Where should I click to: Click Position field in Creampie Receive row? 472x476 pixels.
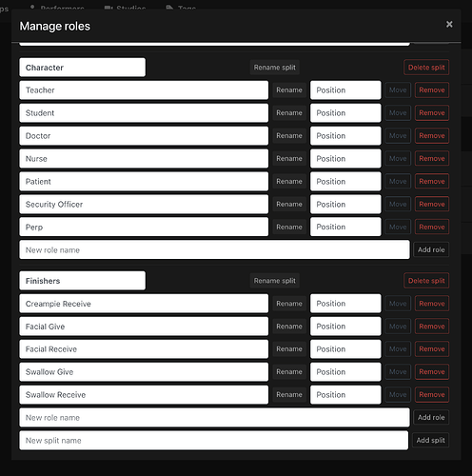[x=345, y=304]
